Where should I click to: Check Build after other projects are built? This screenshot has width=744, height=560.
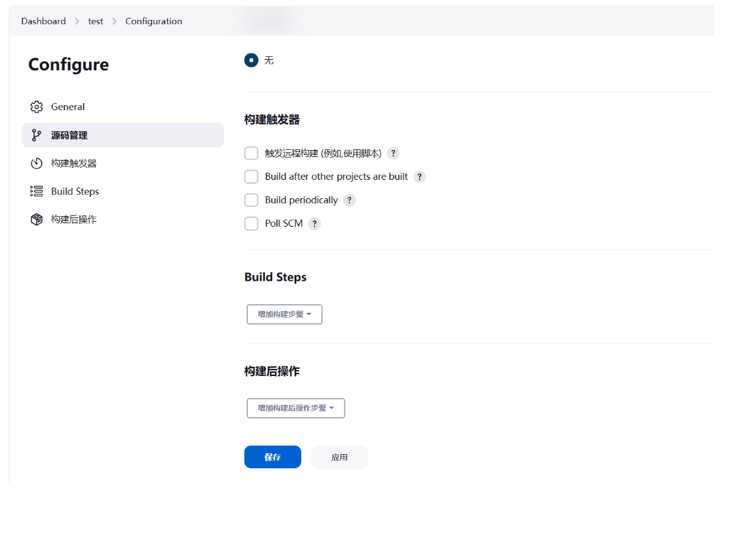point(252,176)
